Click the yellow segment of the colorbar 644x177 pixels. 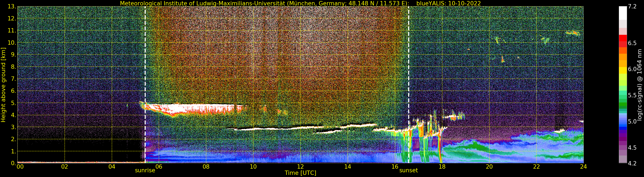[623, 70]
